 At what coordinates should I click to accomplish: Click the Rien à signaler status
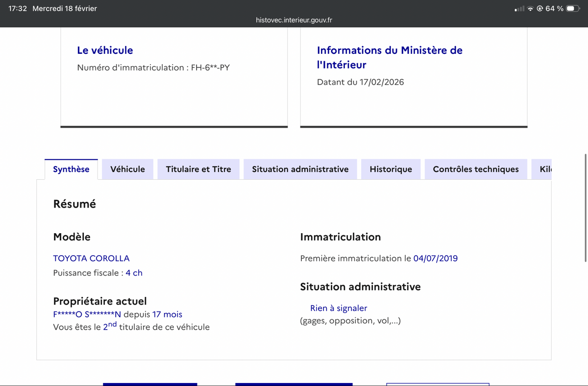pyautogui.click(x=338, y=308)
